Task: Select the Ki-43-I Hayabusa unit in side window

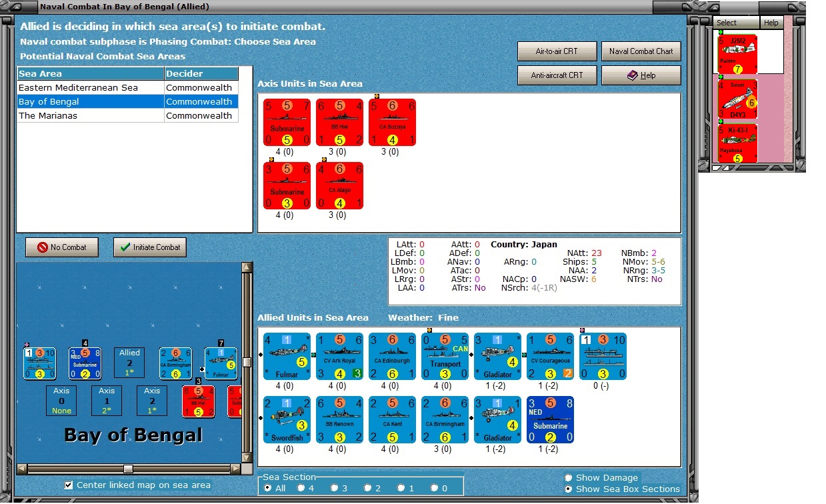Action: 737,143
